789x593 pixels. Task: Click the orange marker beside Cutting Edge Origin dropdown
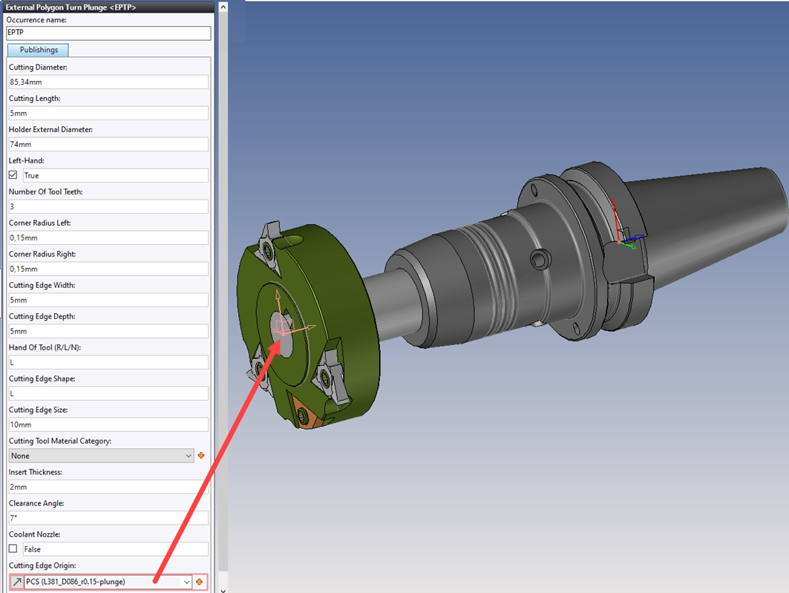(x=200, y=582)
